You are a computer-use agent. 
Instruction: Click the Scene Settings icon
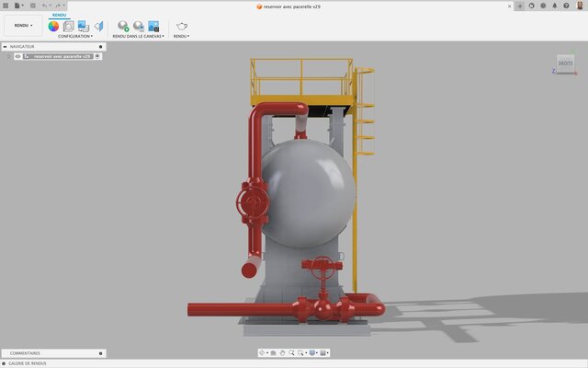pyautogui.click(x=68, y=27)
